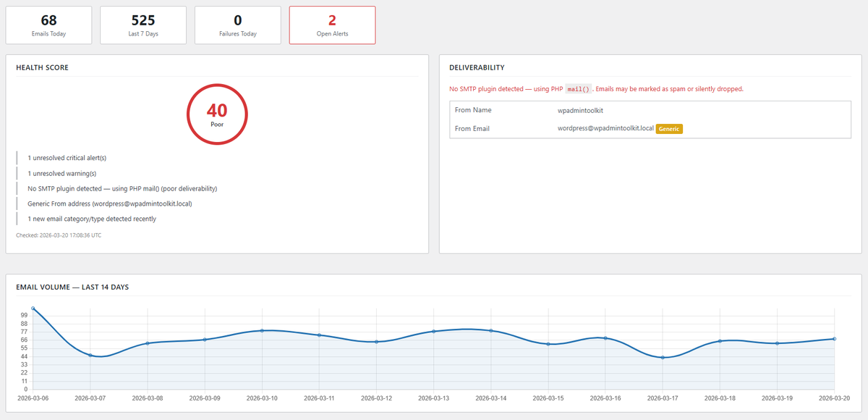Open the Last 7 Days stat card
This screenshot has height=420, width=868.
(x=143, y=25)
